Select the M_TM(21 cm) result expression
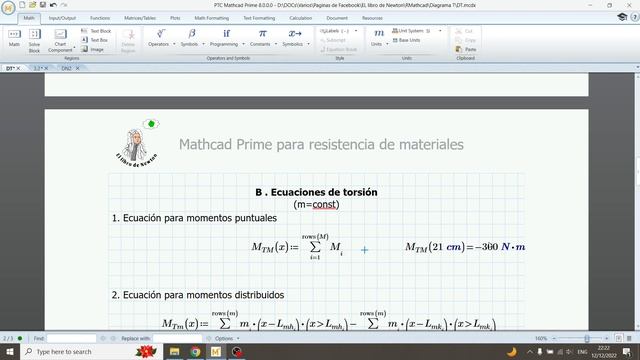 [x=465, y=247]
